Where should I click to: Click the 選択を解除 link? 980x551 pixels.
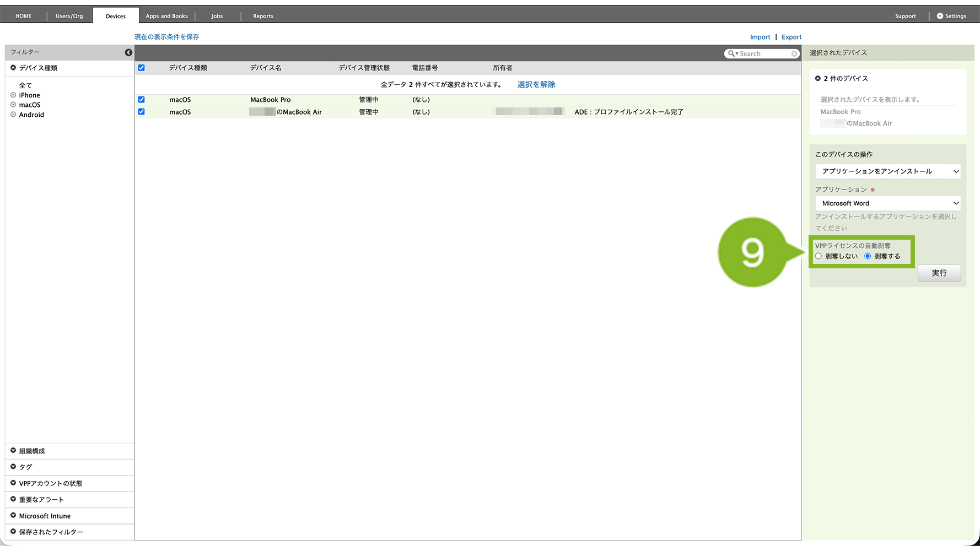(x=536, y=84)
